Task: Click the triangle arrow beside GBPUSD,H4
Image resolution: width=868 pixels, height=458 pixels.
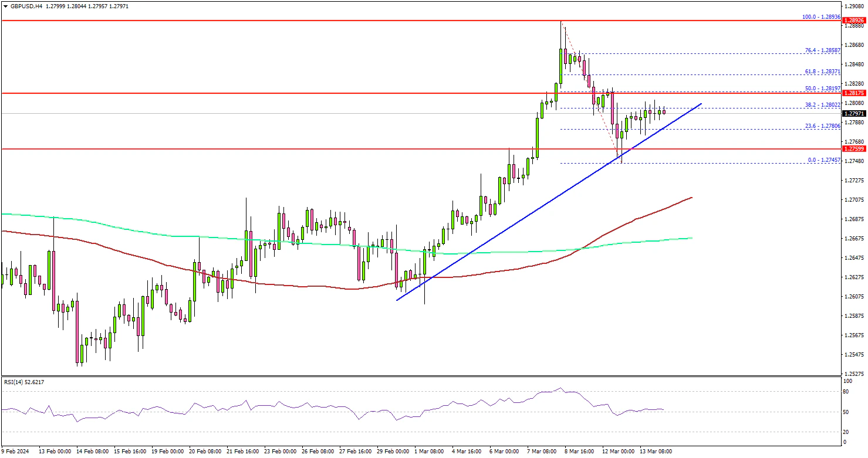Action: [5, 6]
